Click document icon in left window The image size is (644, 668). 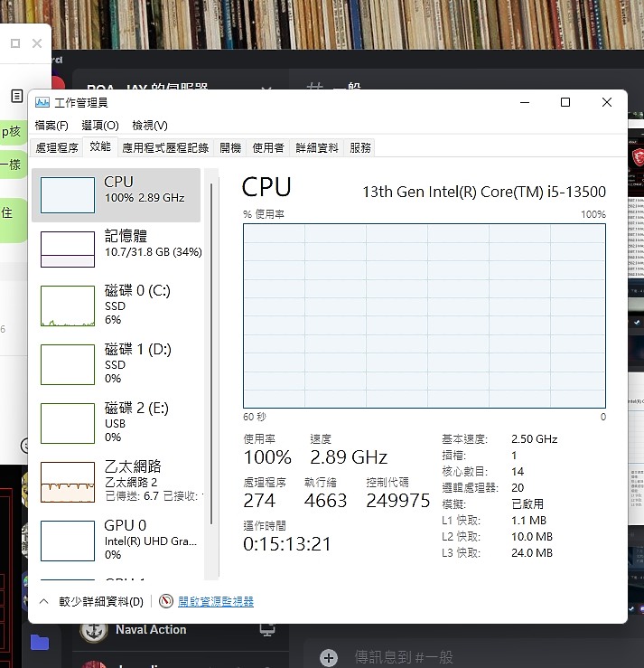[x=16, y=96]
